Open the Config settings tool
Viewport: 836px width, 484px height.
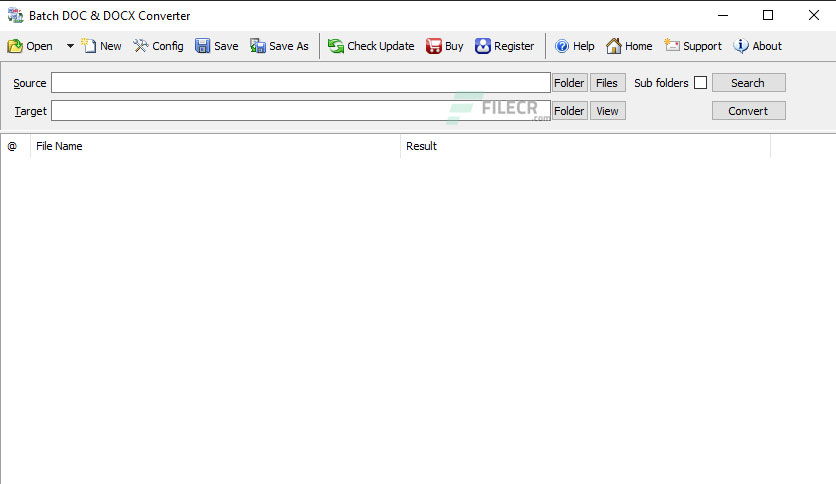158,46
